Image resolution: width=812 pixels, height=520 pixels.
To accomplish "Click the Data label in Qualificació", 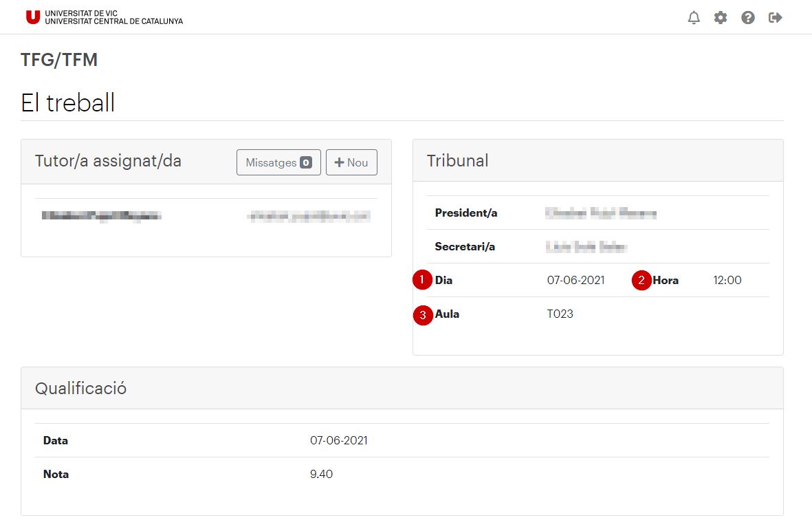I will coord(56,440).
